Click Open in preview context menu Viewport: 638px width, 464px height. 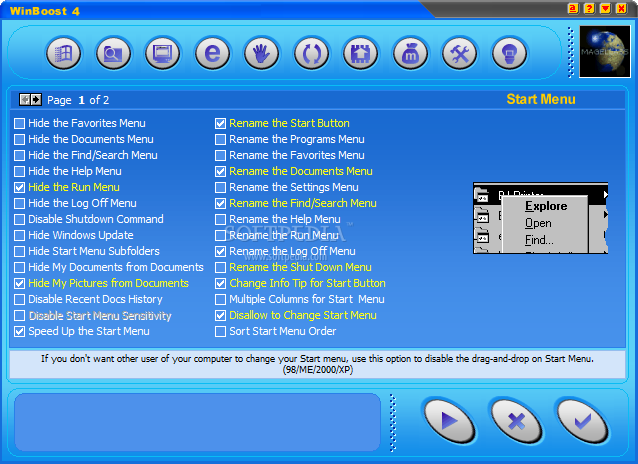tap(538, 223)
